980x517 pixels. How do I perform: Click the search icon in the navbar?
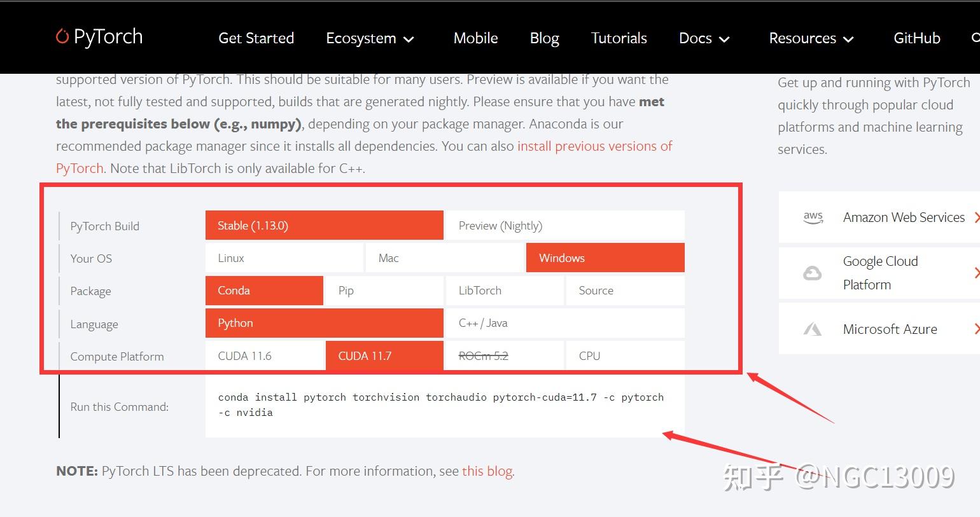point(976,38)
